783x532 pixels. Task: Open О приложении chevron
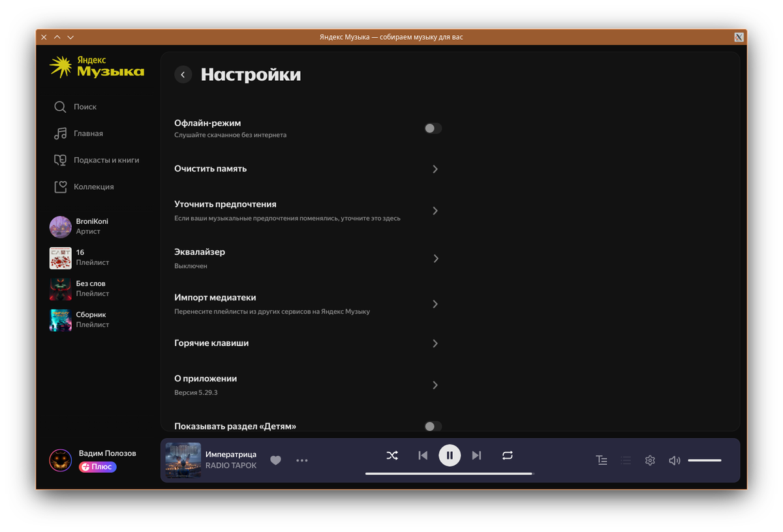435,385
